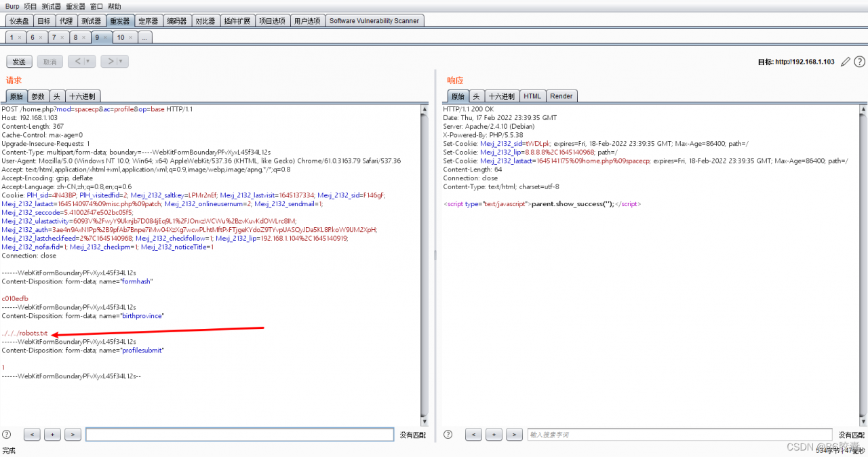Viewport: 868px width, 457px height.
Task: Select repeater tab 6
Action: pos(33,37)
